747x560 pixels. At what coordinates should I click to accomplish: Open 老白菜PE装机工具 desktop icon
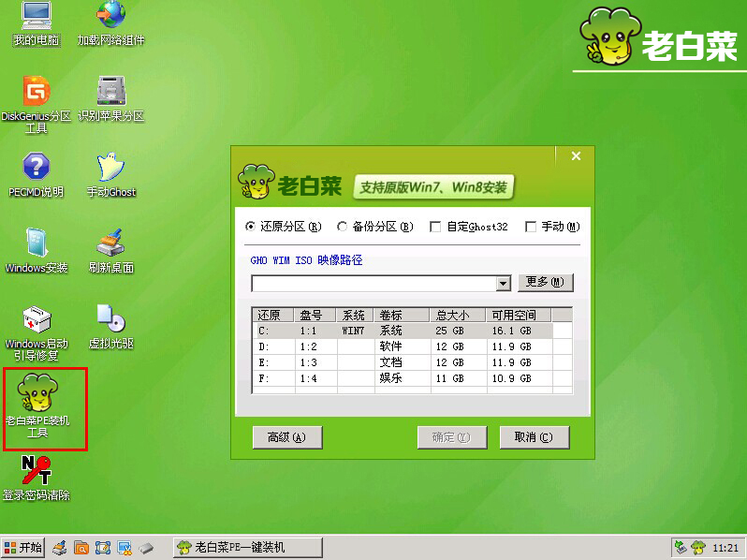pyautogui.click(x=37, y=406)
